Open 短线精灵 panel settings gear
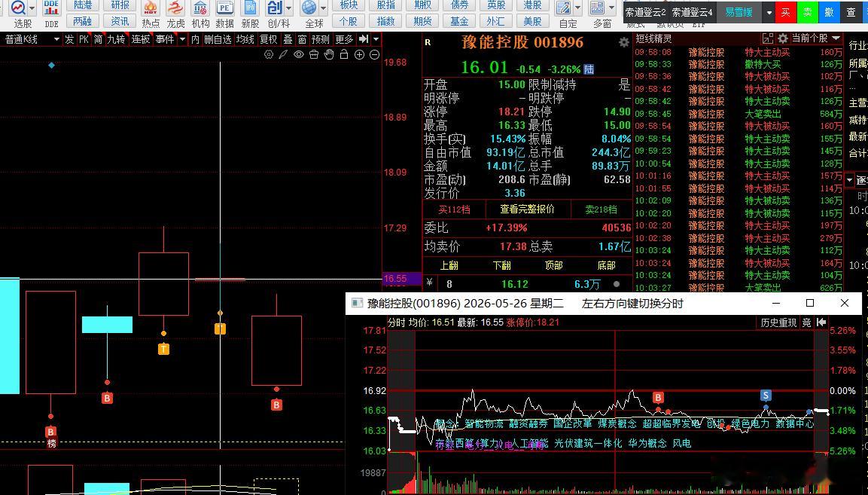Screen dimensions: 868x495 [783, 38]
